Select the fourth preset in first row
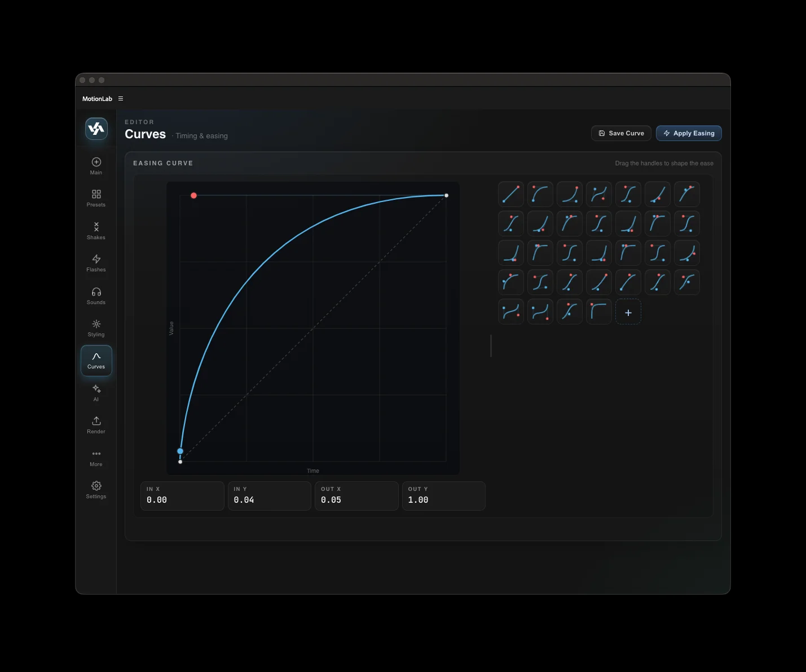Viewport: 806px width, 672px height. click(x=599, y=194)
